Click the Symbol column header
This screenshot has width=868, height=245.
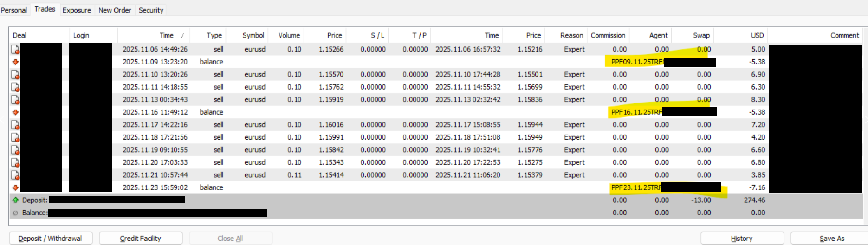point(253,35)
